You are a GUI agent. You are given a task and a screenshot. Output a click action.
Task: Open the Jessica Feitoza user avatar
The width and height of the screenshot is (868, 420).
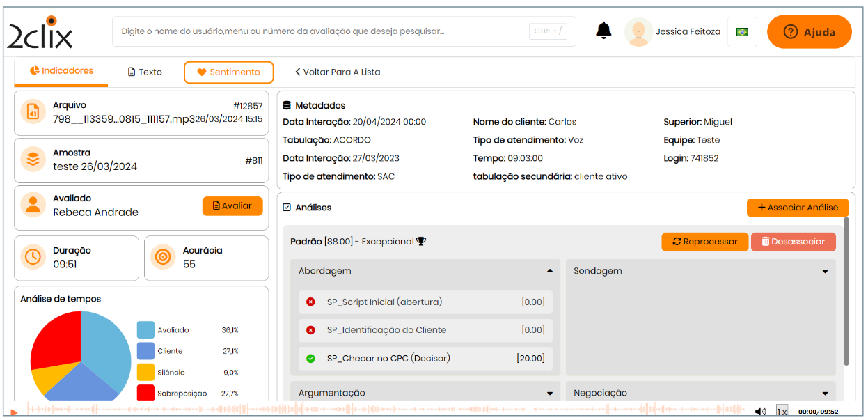coord(638,32)
